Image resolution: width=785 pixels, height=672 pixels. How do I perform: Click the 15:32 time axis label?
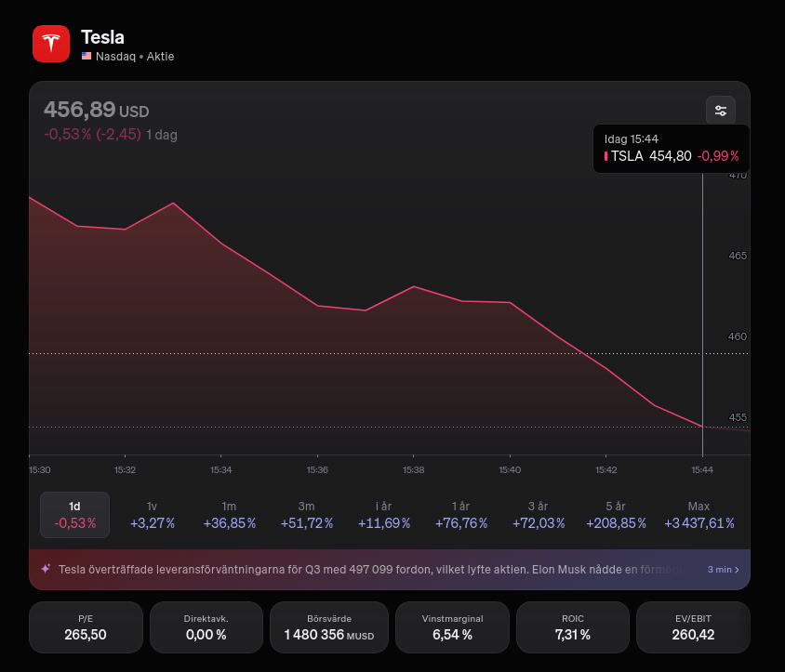pos(125,470)
